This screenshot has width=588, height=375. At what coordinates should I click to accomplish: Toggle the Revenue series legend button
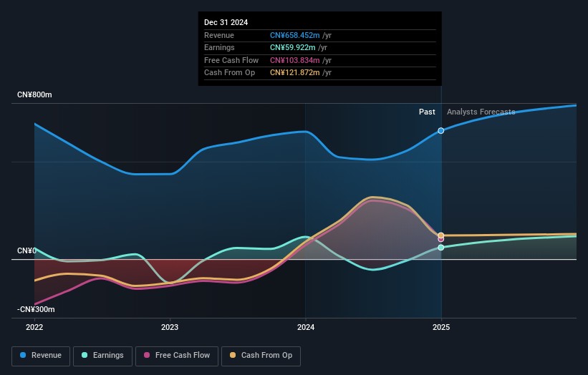(41, 356)
